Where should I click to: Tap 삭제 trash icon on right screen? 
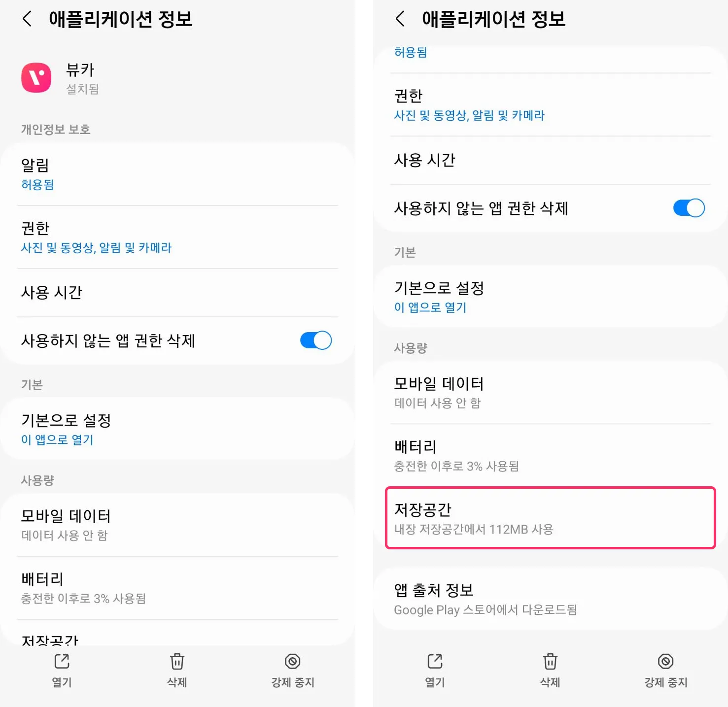click(x=550, y=662)
